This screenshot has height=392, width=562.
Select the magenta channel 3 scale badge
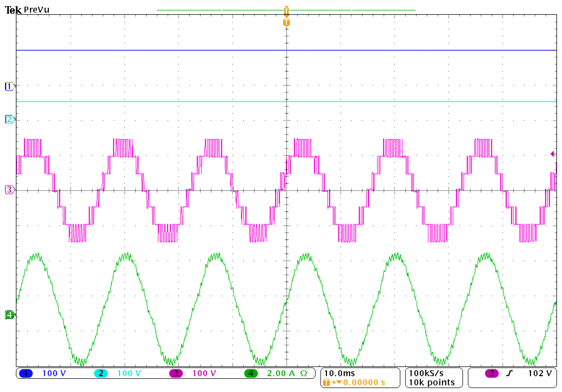click(176, 373)
